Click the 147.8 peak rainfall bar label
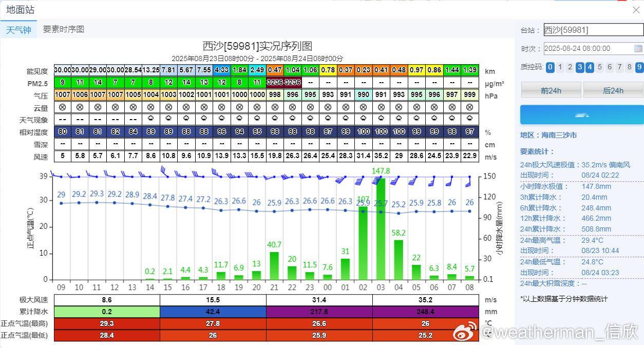 click(381, 170)
